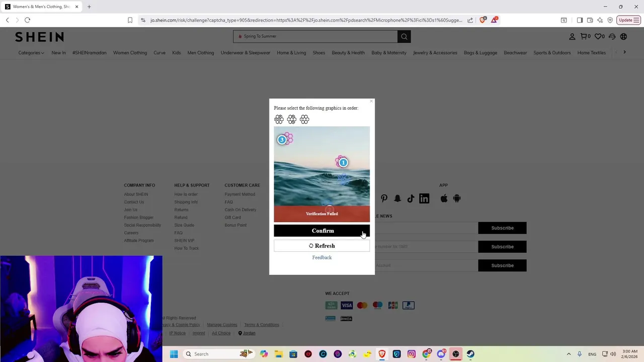Screen dimensions: 644x362
Task: Open the Curve menu
Action: tap(159, 53)
